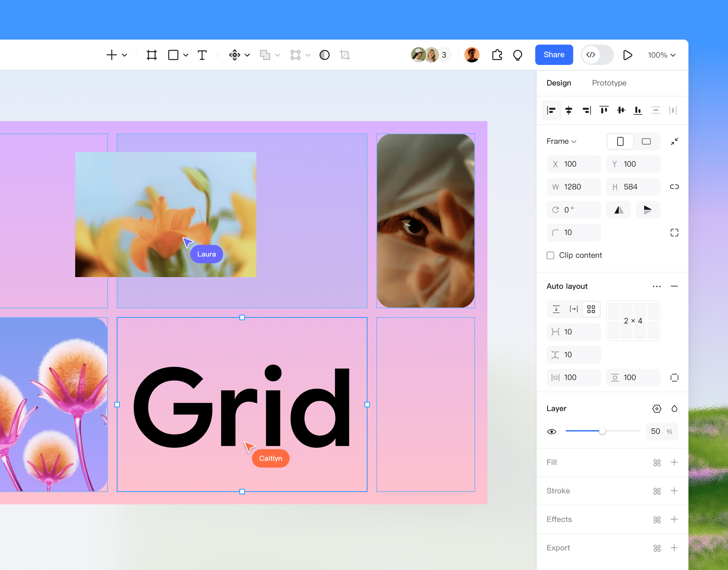
Task: Enable the Clip content checkbox
Action: pos(550,255)
